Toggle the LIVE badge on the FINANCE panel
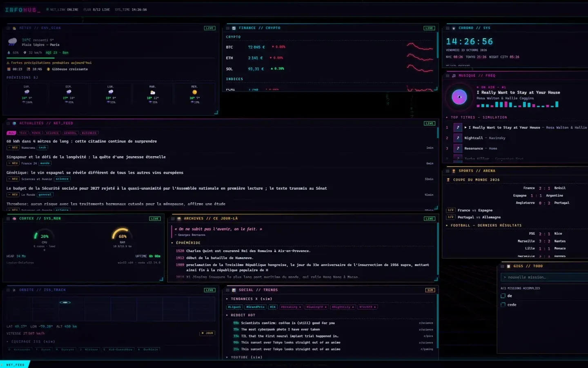This screenshot has width=588, height=368. (x=429, y=28)
